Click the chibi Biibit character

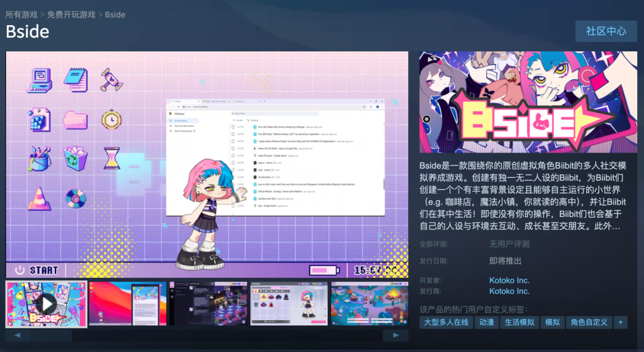pyautogui.click(x=210, y=214)
